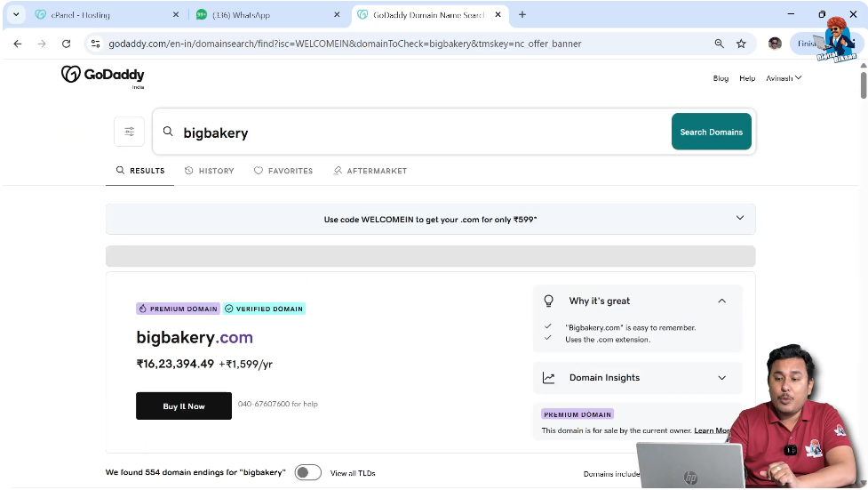Collapse the Why it's great section
Image resolution: width=868 pixels, height=490 pixels.
[x=721, y=301]
